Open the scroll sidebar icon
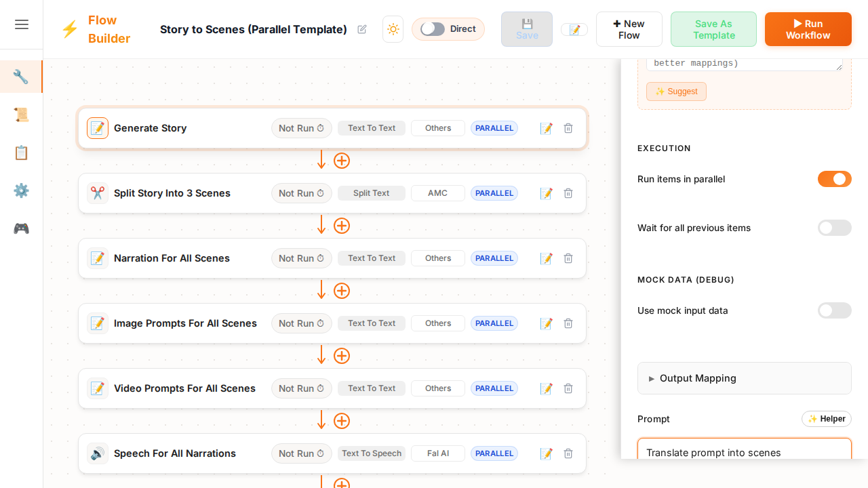The height and width of the screenshot is (488, 868). (x=21, y=115)
